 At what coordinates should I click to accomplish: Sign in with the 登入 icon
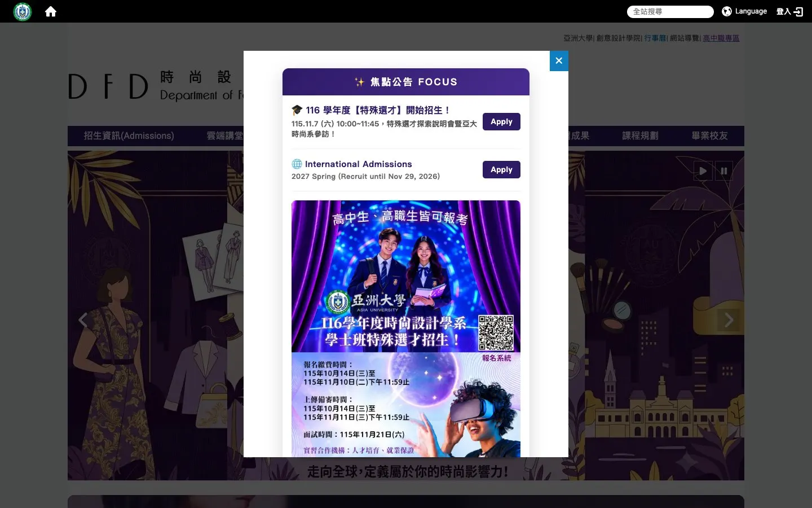pyautogui.click(x=789, y=11)
